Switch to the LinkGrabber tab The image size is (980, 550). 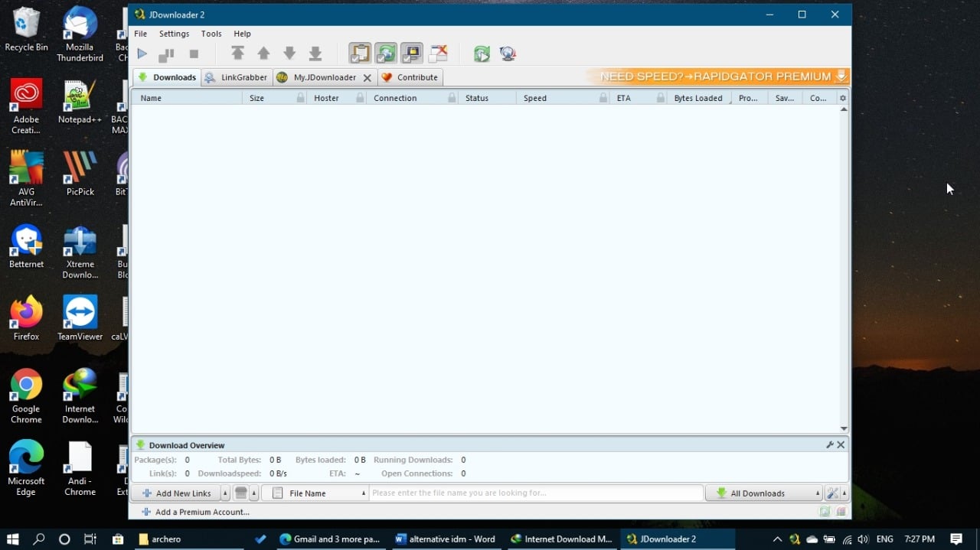[x=237, y=77]
